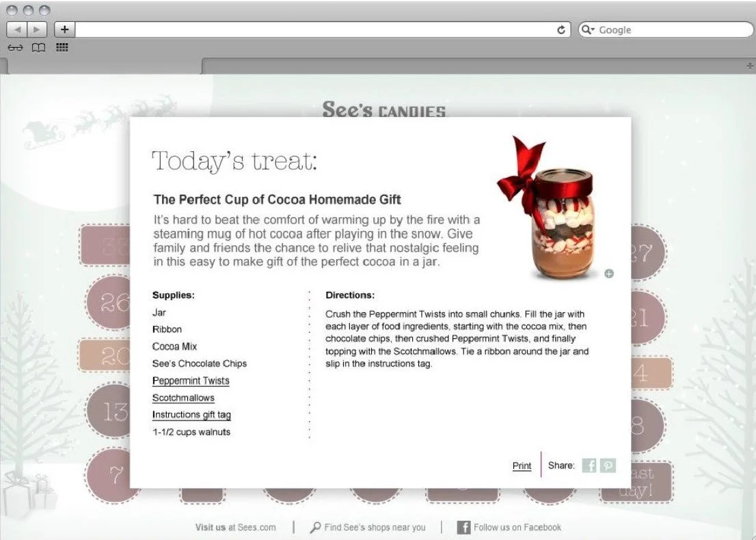Viewport: 756px width, 540px height.
Task: Reload the page with the refresh icon
Action: click(561, 30)
